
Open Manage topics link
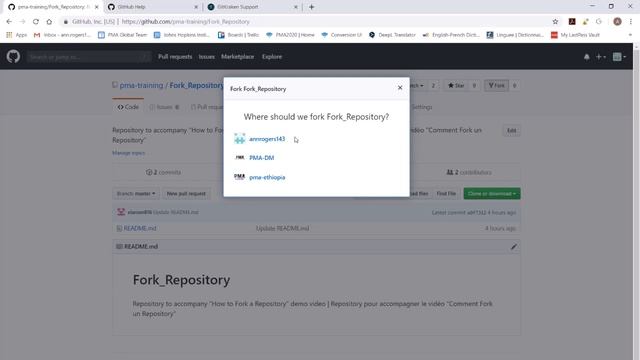click(x=129, y=153)
